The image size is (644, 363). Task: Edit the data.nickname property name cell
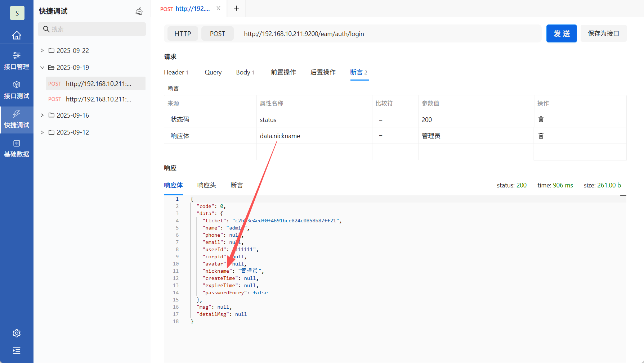pyautogui.click(x=314, y=136)
